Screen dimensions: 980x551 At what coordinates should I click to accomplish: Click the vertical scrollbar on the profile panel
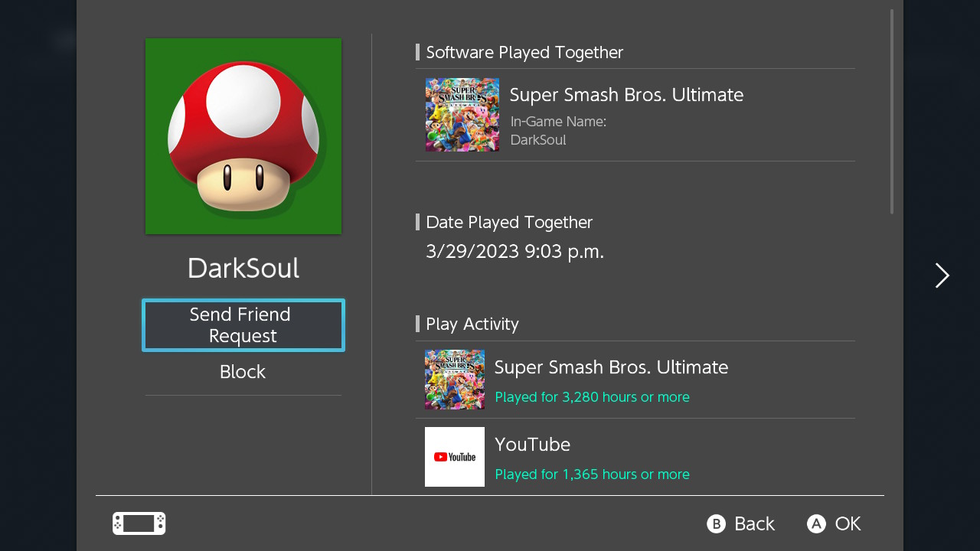[892, 112]
